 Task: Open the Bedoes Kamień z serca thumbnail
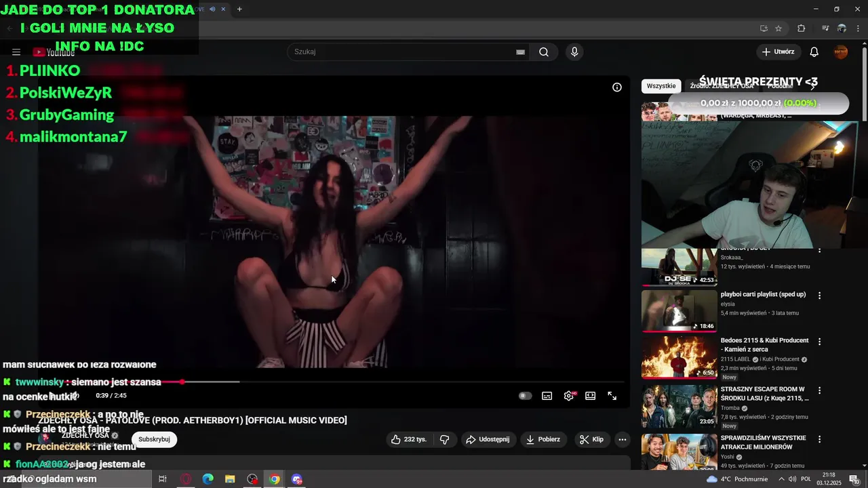[x=679, y=357]
